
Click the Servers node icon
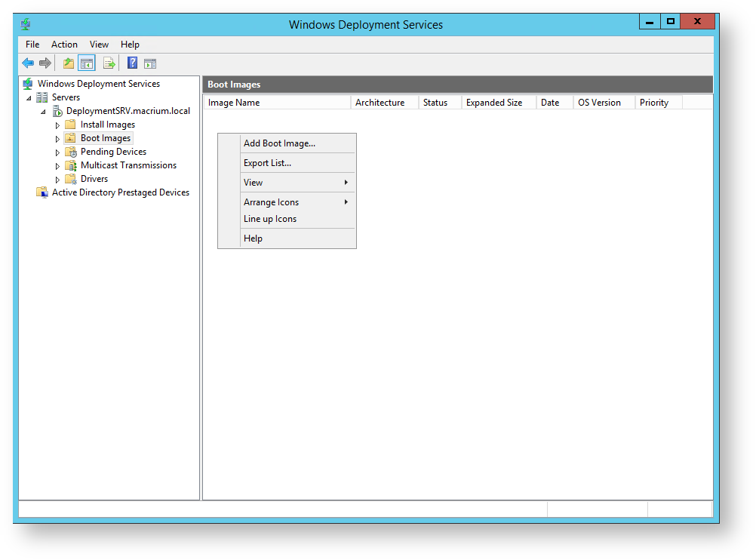pyautogui.click(x=42, y=97)
